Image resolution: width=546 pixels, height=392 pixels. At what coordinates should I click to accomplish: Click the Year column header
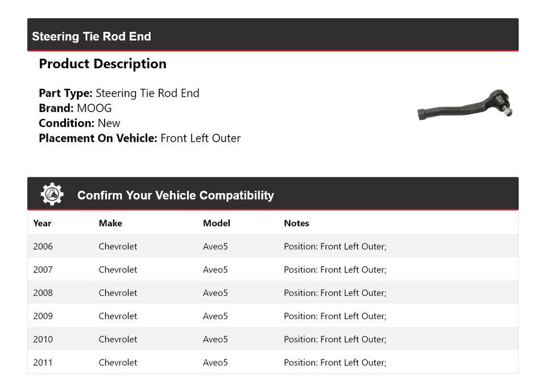click(x=42, y=223)
